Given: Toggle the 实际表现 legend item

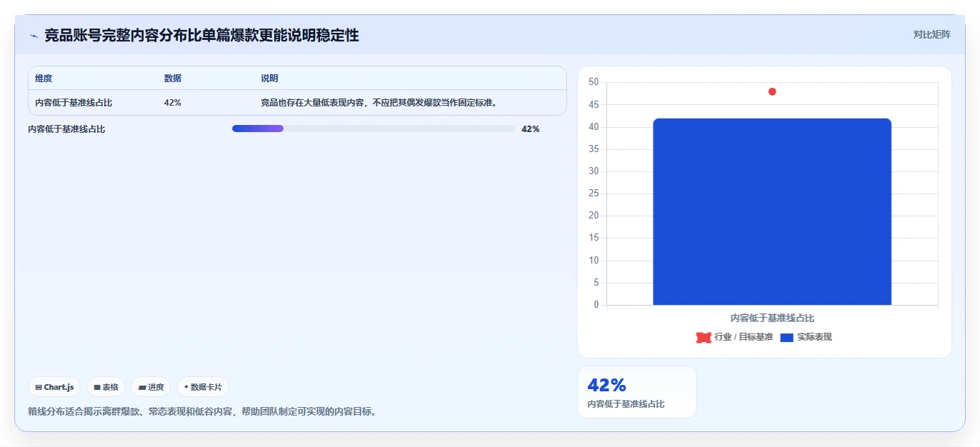Looking at the screenshot, I should [x=806, y=337].
